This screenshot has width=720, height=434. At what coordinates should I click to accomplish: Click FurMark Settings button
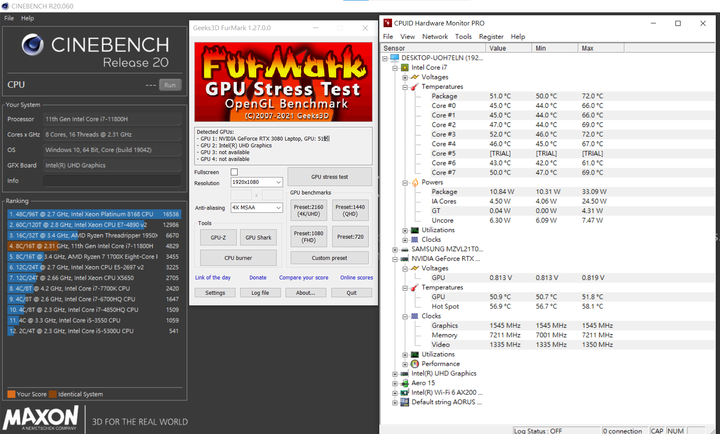pos(215,293)
